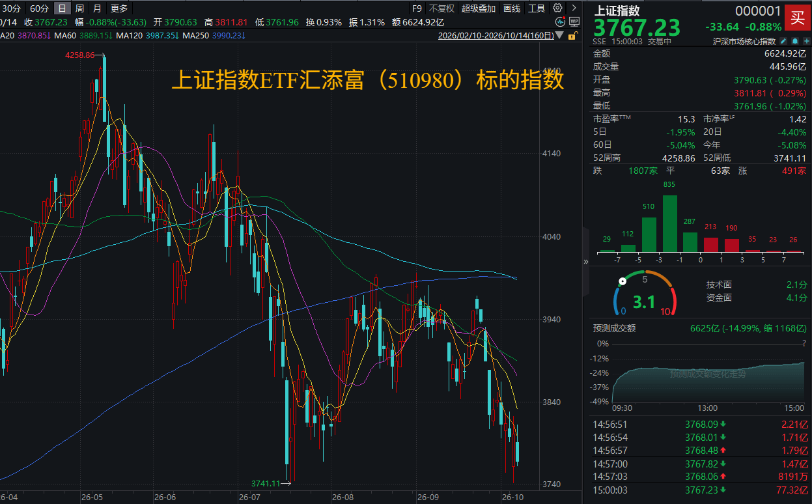This screenshot has width=812, height=504.
Task: Click the F9 button
Action: [x=417, y=8]
